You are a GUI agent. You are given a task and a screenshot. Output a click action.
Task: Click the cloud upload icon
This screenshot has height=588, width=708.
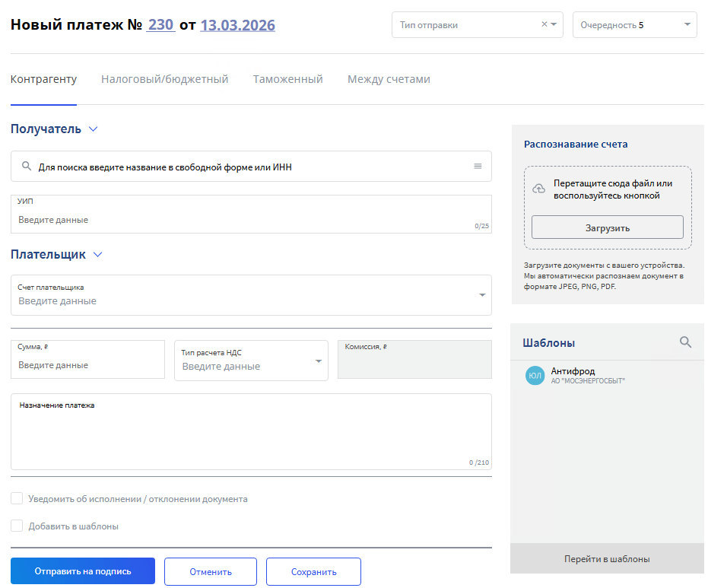coord(538,189)
